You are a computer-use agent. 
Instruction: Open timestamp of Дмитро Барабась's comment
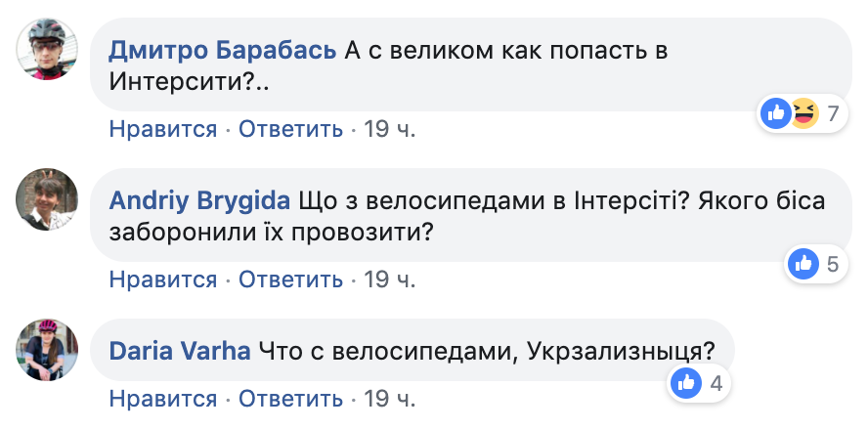(390, 128)
